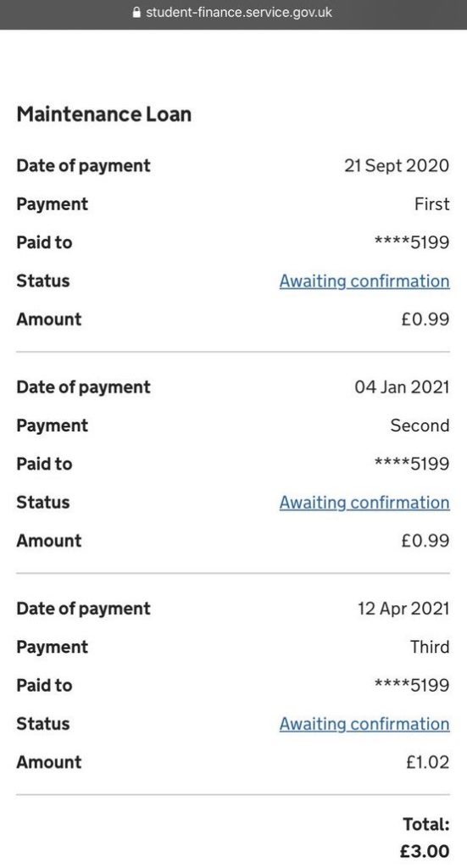467x868 pixels.
Task: Click the Second payment label value
Action: (x=420, y=426)
